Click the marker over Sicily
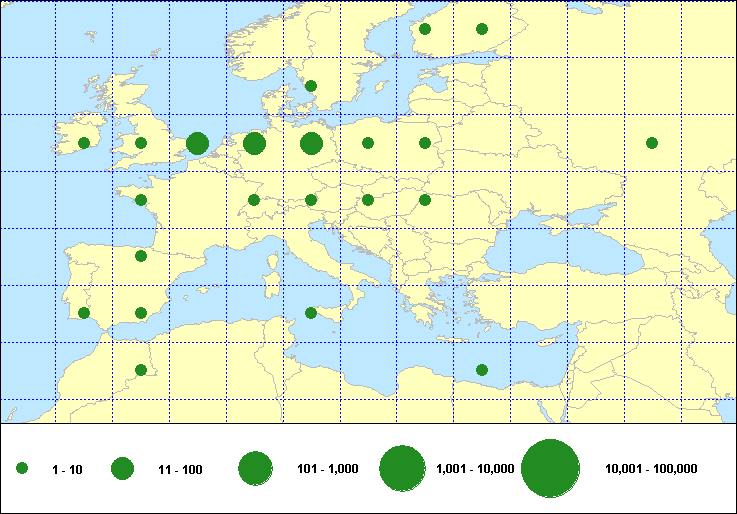 click(311, 313)
